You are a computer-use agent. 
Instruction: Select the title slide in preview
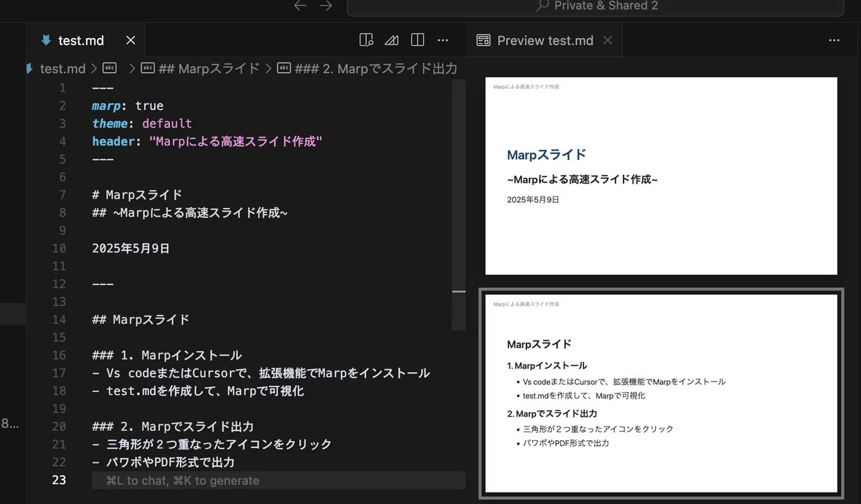[x=662, y=176]
